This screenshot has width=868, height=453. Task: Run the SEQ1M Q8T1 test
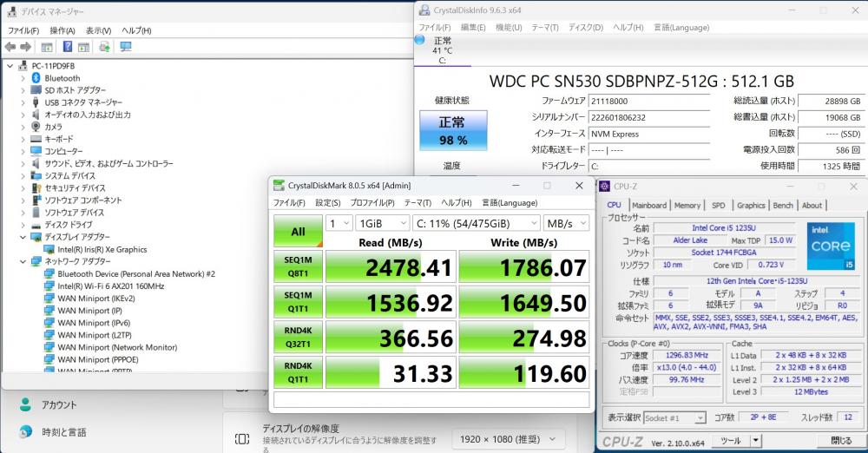coord(298,266)
